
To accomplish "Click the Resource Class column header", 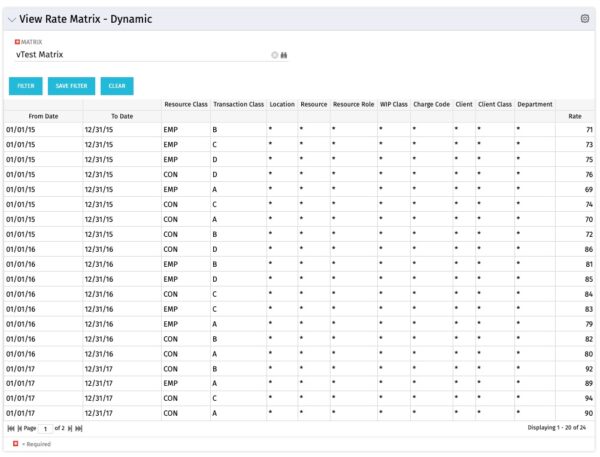I will (186, 104).
